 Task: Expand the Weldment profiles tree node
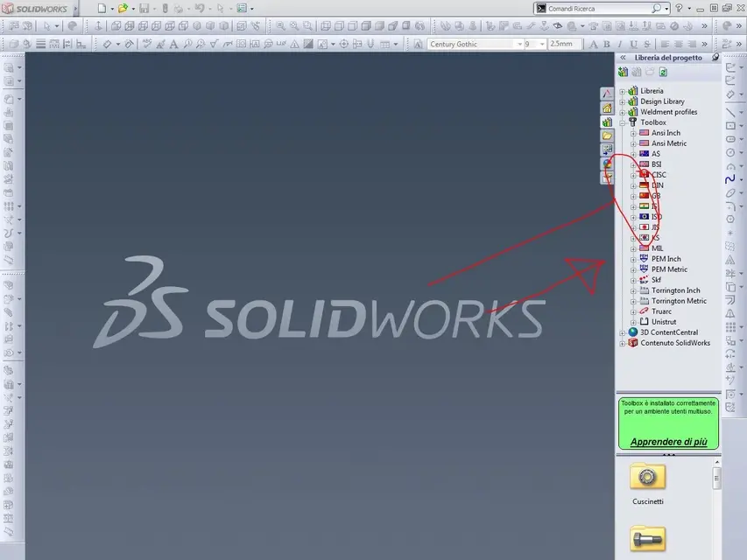click(x=622, y=112)
